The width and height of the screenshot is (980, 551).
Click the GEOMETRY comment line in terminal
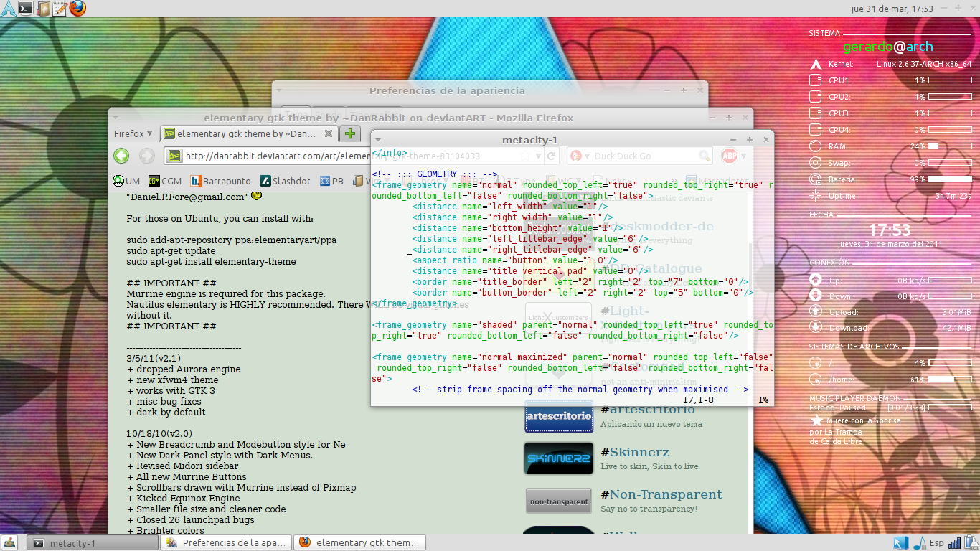click(x=434, y=174)
